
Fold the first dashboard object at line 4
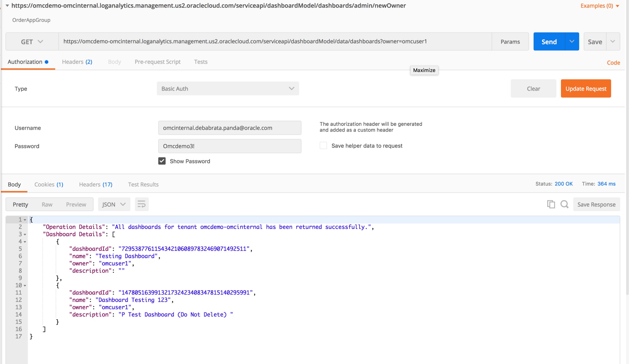[x=25, y=242]
